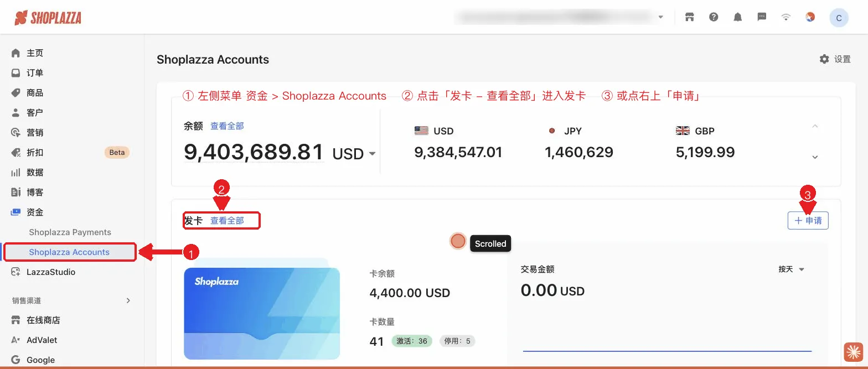
Task: Click total balance 9,403,689.81
Action: (x=254, y=152)
